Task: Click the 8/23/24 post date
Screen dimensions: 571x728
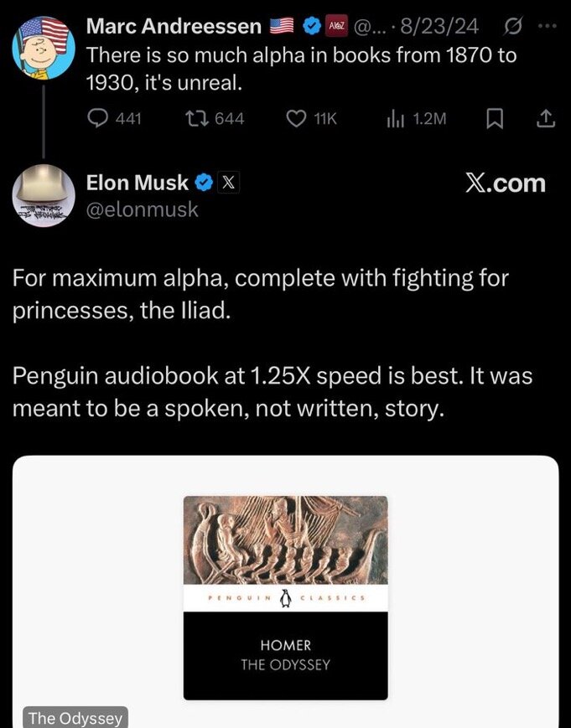Action: [x=439, y=27]
